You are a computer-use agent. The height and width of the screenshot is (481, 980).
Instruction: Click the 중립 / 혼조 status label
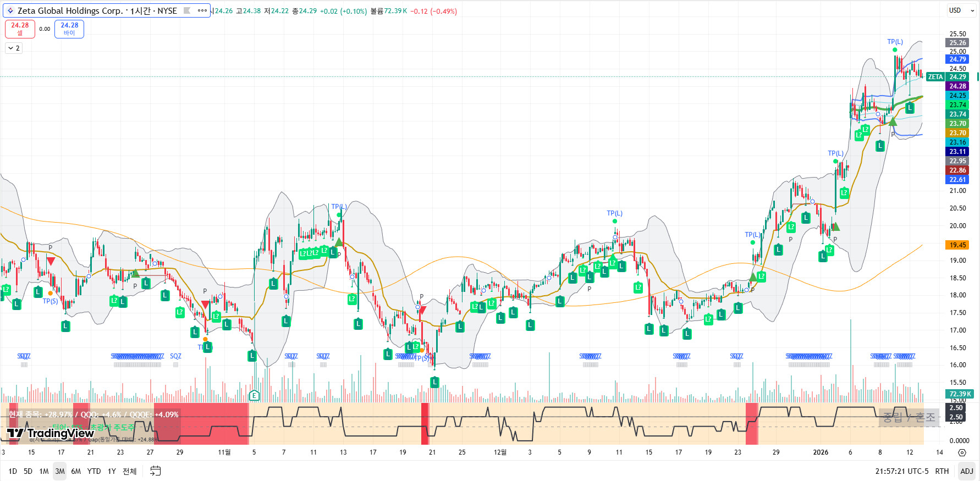point(909,417)
